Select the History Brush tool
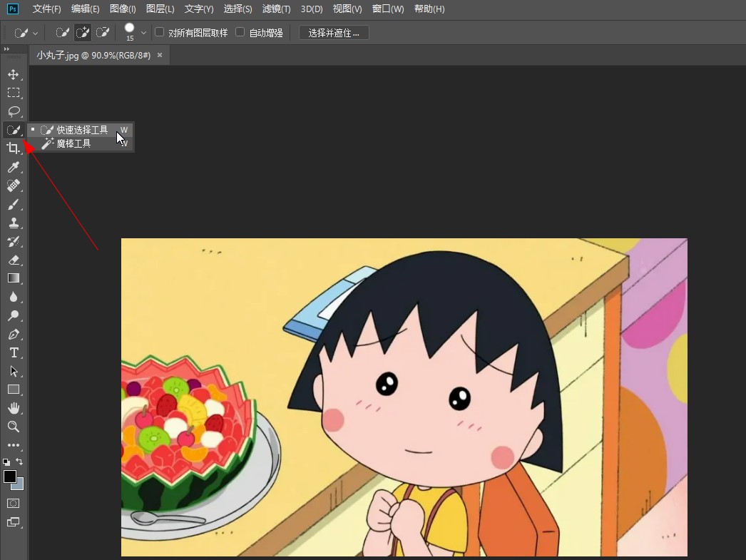 coord(14,241)
